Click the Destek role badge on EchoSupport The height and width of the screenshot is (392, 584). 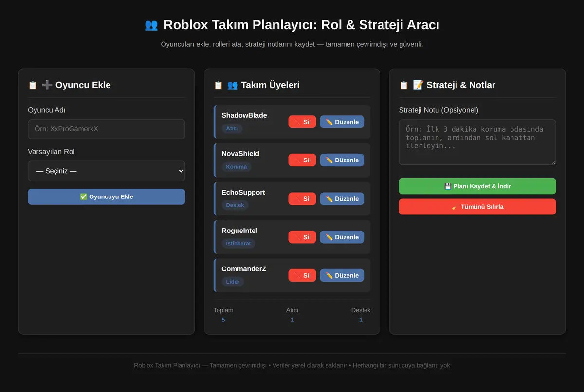pos(235,205)
